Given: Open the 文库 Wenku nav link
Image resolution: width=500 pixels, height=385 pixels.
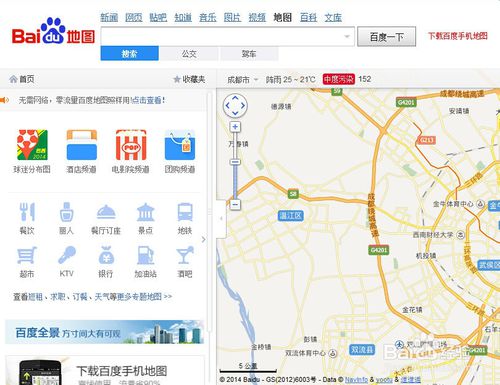Looking at the screenshot, I should pos(333,17).
